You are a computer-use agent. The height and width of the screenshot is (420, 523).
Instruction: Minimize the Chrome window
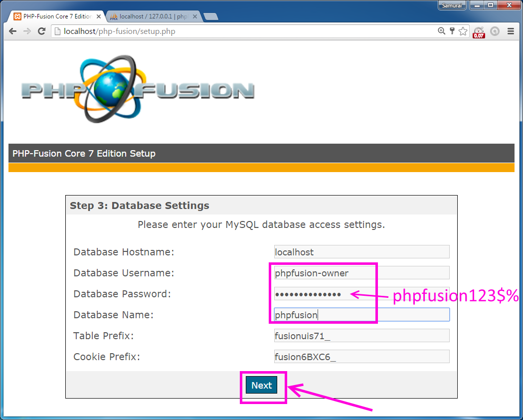pos(478,5)
